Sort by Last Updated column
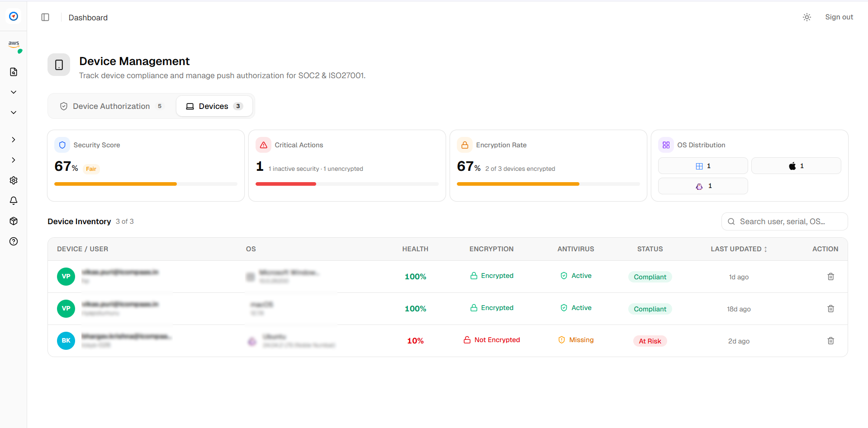Viewport: 868px width, 428px height. click(739, 249)
